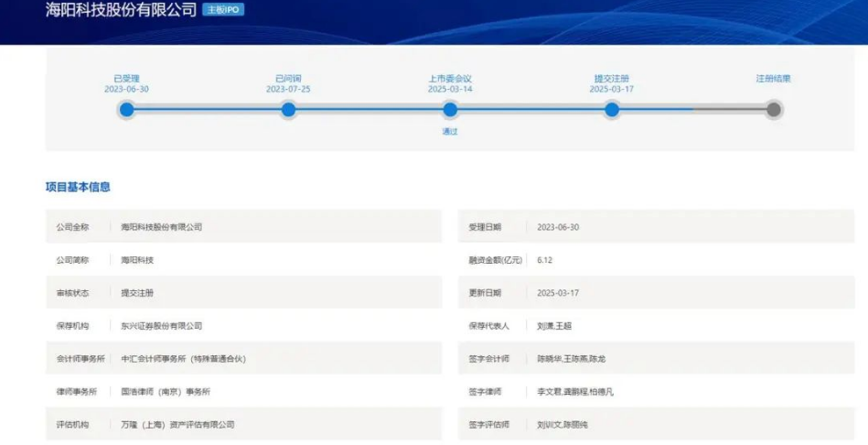The image size is (868, 445).
Task: Click date 2023-07-25 under 已问询
Action: click(x=288, y=89)
